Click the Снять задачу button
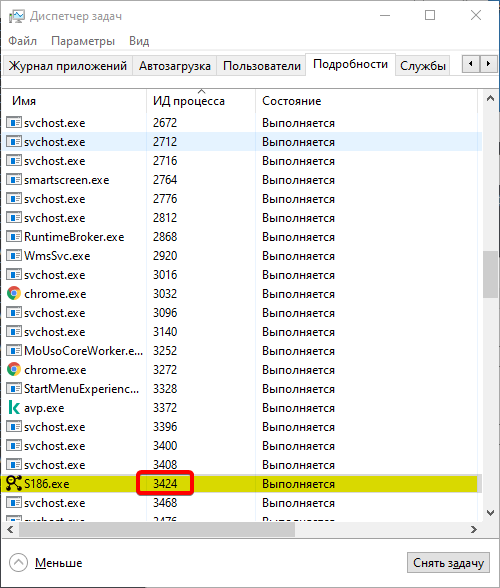The width and height of the screenshot is (500, 588). point(448,562)
